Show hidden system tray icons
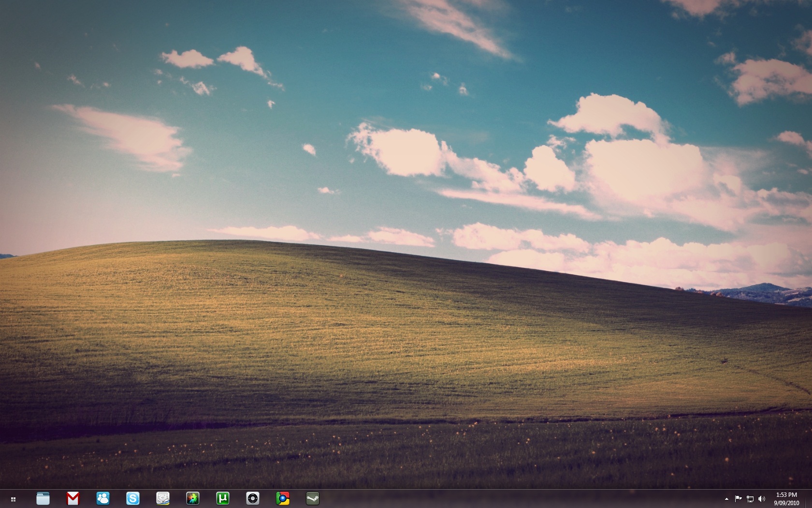The image size is (812, 508). point(726,499)
